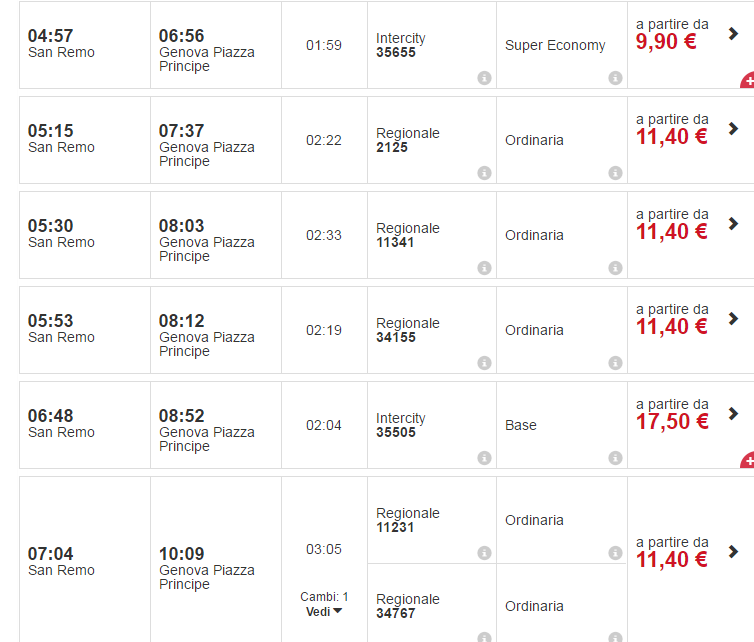
Task: Click red plus badge on 04:57 row
Action: (x=747, y=81)
